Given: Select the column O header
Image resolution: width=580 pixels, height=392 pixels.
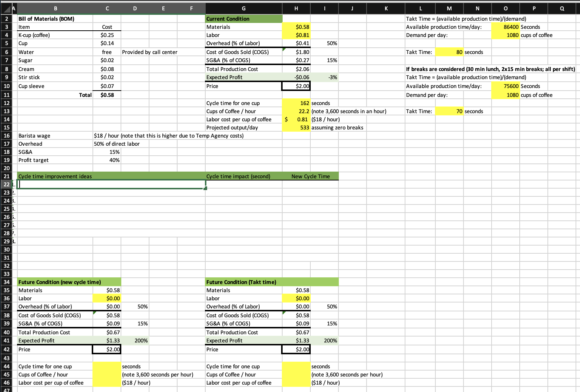Looking at the screenshot, I should 505,9.
